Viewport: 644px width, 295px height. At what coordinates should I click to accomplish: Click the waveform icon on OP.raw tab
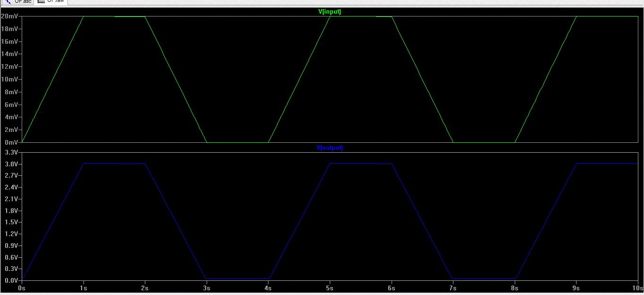42,2
